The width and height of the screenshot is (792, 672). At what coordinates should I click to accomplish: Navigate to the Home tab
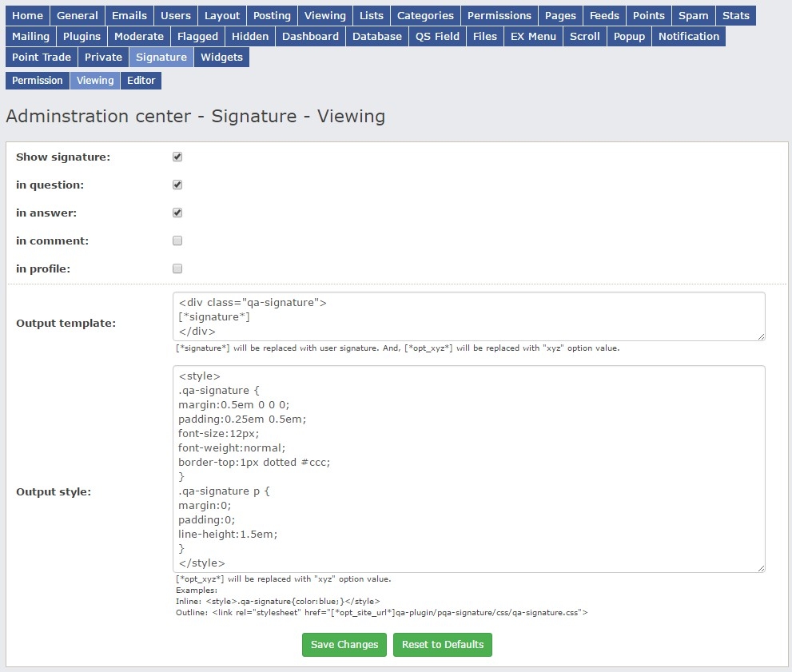[x=28, y=15]
